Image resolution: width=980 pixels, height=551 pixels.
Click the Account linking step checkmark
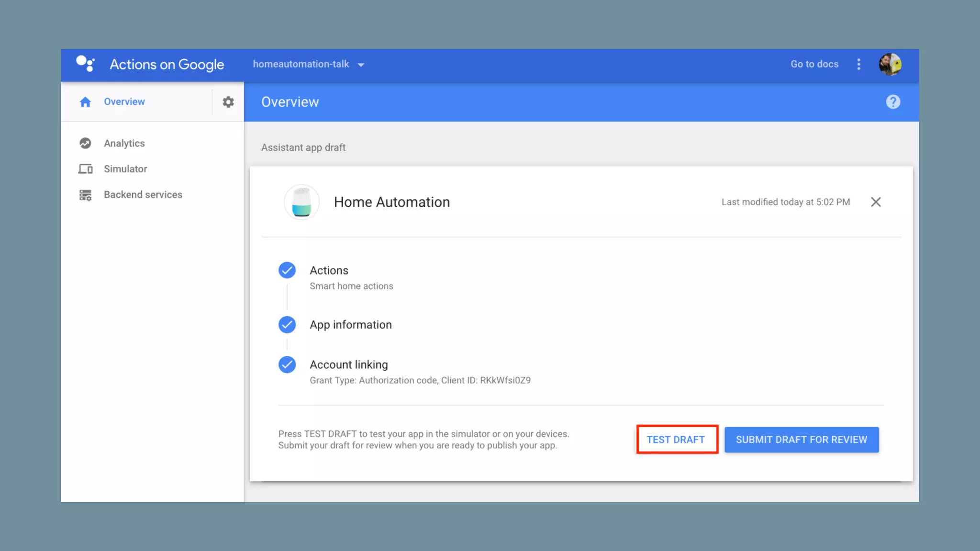coord(287,364)
